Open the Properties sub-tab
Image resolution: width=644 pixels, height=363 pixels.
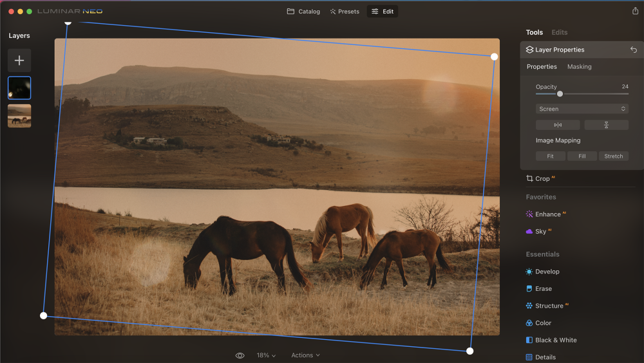click(542, 66)
